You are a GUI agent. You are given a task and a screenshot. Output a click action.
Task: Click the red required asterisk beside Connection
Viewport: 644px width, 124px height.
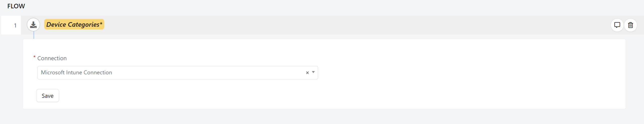point(34,57)
